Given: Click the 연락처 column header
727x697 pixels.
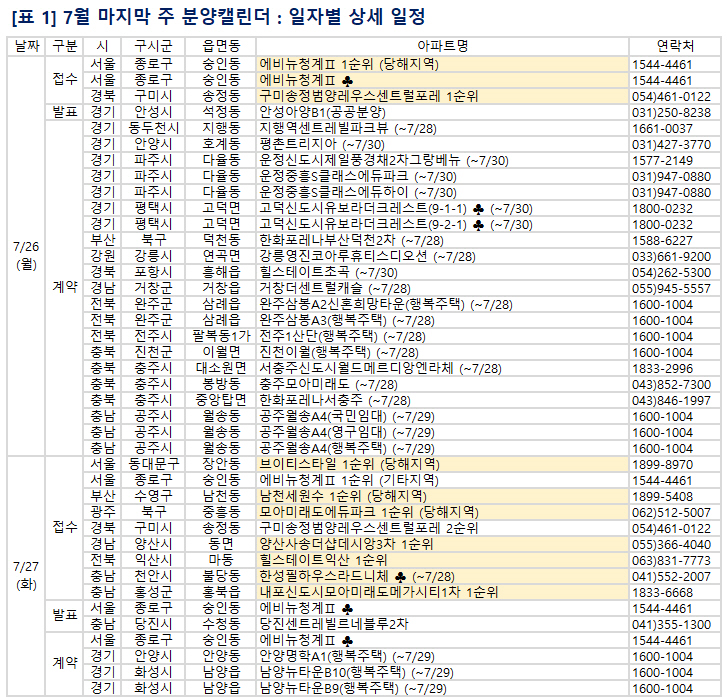Looking at the screenshot, I should 675,46.
